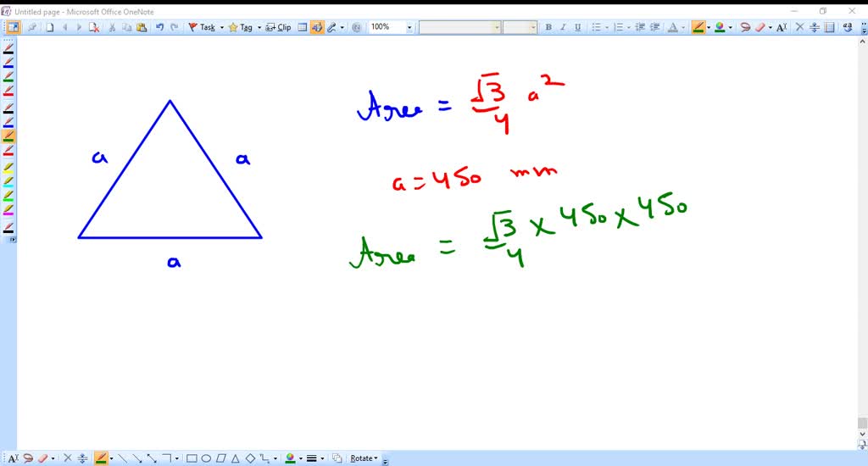Click the Cut scissors icon
Viewport: 868px width, 466px height.
click(x=112, y=27)
